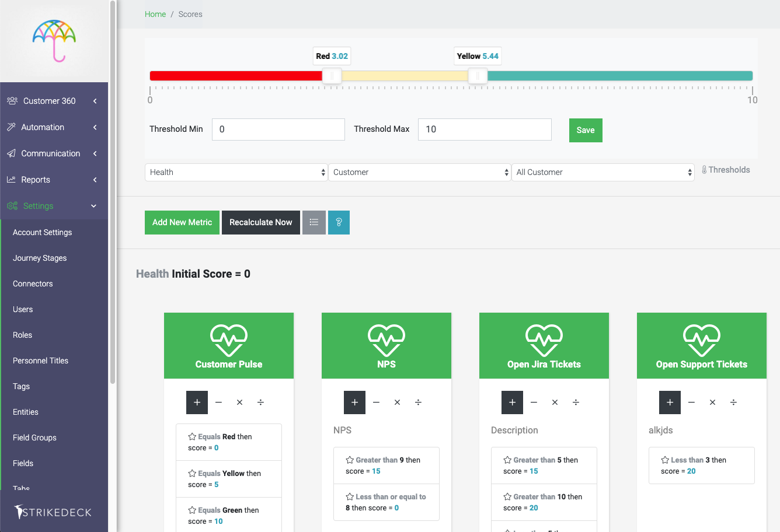Toggle star on Equals Yellow rule
This screenshot has height=532, width=780.
[x=192, y=473]
